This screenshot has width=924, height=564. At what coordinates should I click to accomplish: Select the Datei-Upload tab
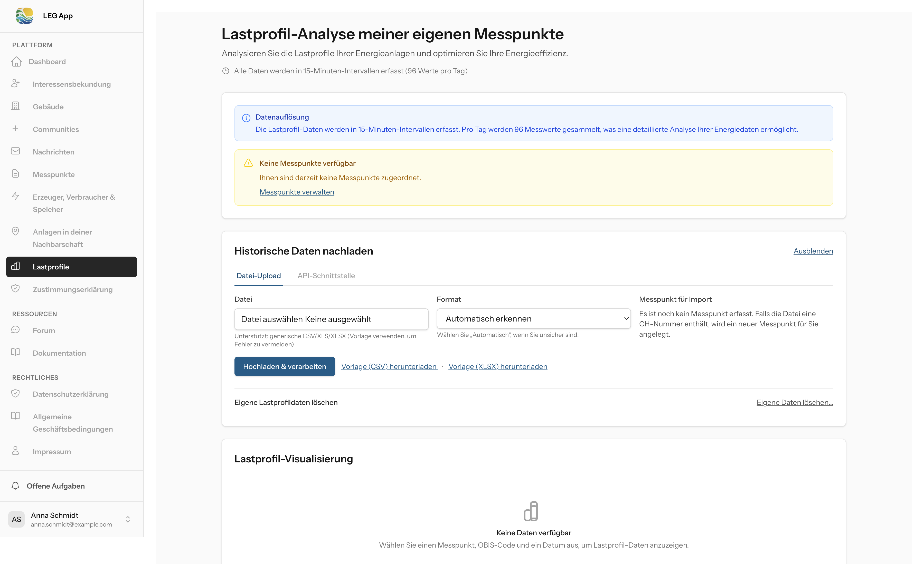(258, 275)
